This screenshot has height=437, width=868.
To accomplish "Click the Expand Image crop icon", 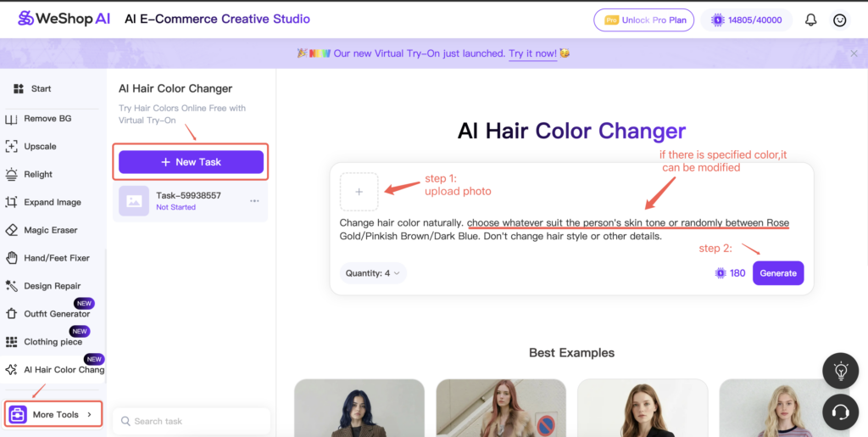I will tap(12, 202).
